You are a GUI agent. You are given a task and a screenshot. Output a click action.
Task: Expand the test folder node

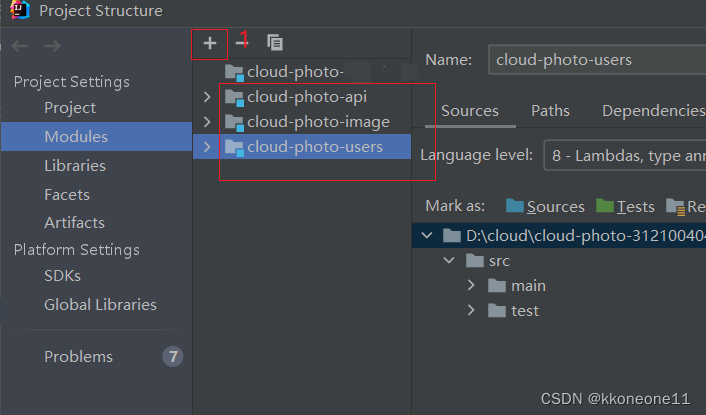(471, 310)
